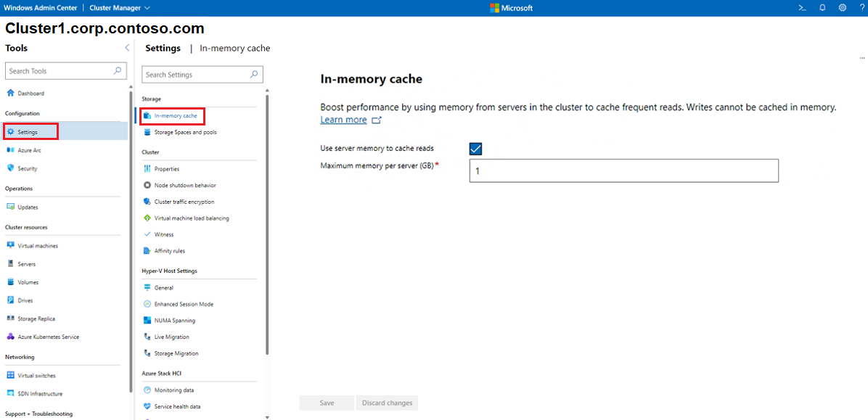Uncheck Use server memory to cache reads
Viewport: 868px width, 420px height.
[475, 148]
